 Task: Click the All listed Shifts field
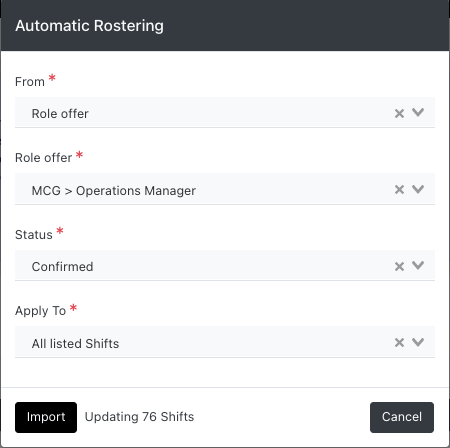click(x=225, y=342)
